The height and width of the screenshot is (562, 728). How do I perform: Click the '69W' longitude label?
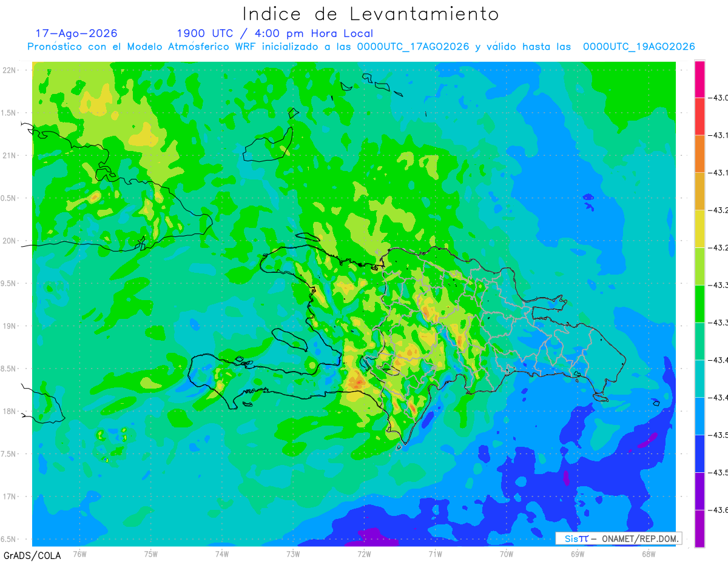[578, 553]
